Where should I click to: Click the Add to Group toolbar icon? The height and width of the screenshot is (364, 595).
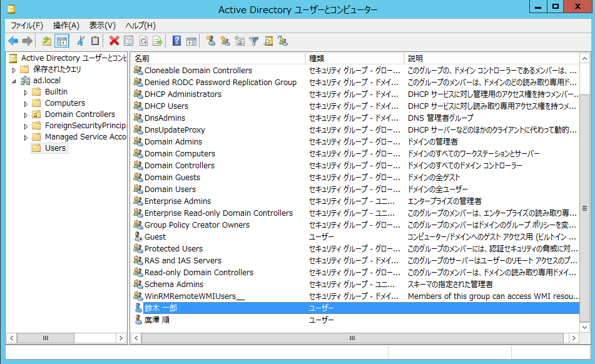(283, 41)
